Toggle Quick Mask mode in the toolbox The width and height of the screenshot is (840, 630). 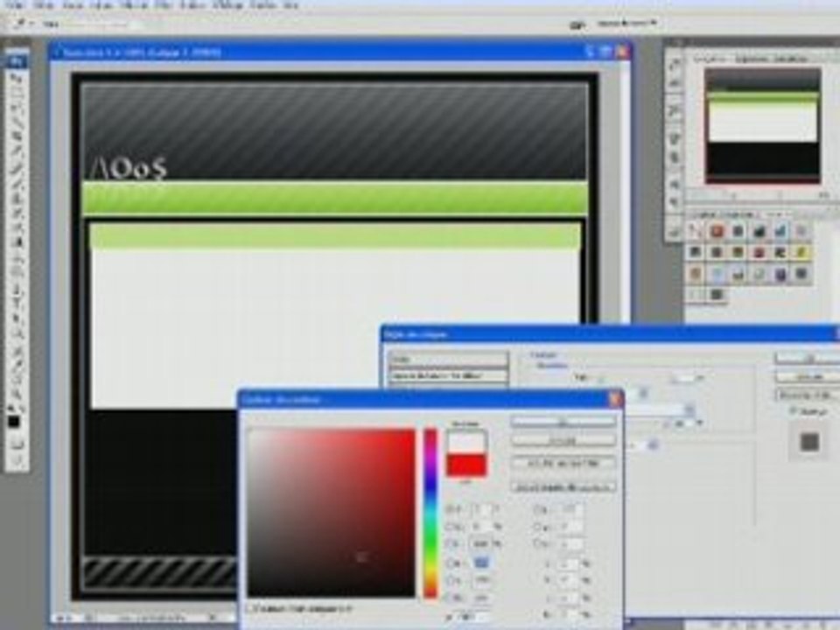pos(16,444)
